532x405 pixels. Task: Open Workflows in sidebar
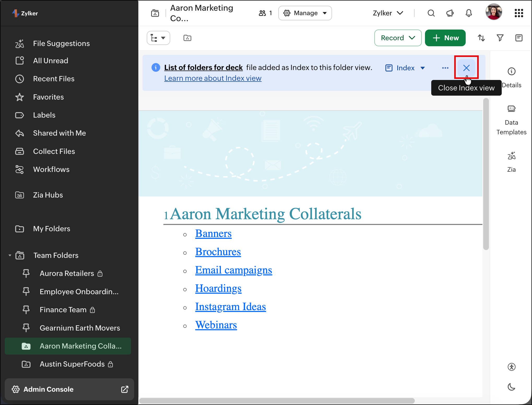click(51, 169)
